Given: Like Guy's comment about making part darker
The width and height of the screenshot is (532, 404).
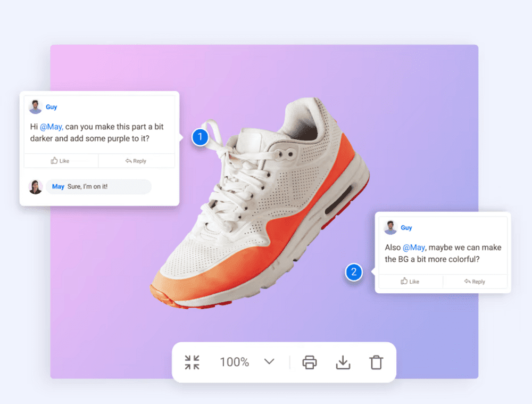Looking at the screenshot, I should pos(60,161).
